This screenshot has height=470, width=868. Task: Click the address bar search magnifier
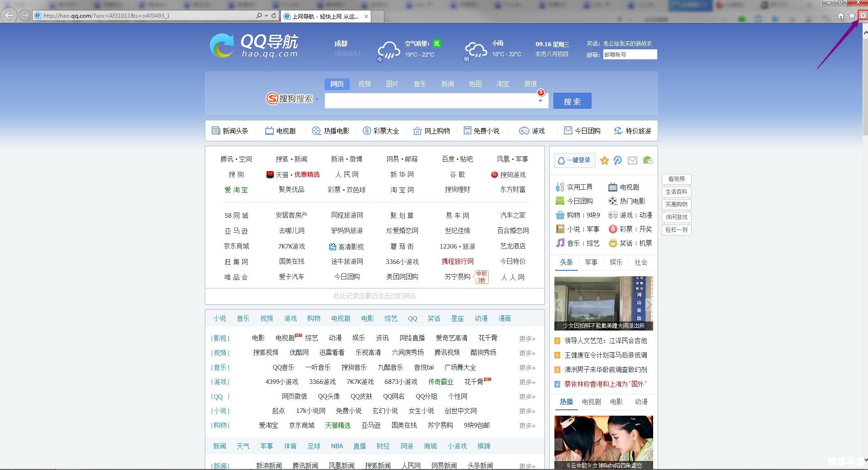259,15
